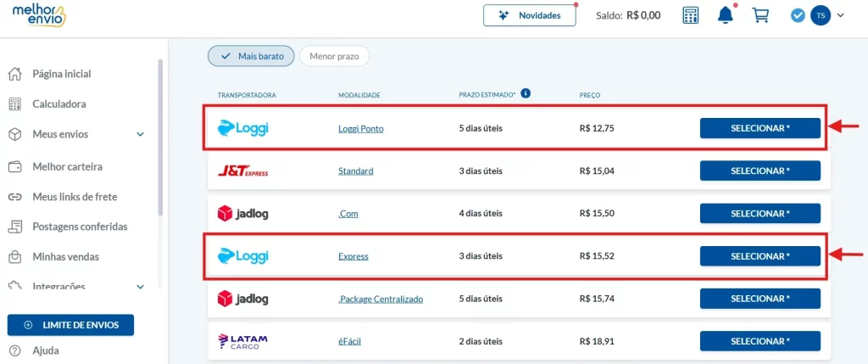Select the .Package Centralizado R$ 15,74 option

(760, 299)
